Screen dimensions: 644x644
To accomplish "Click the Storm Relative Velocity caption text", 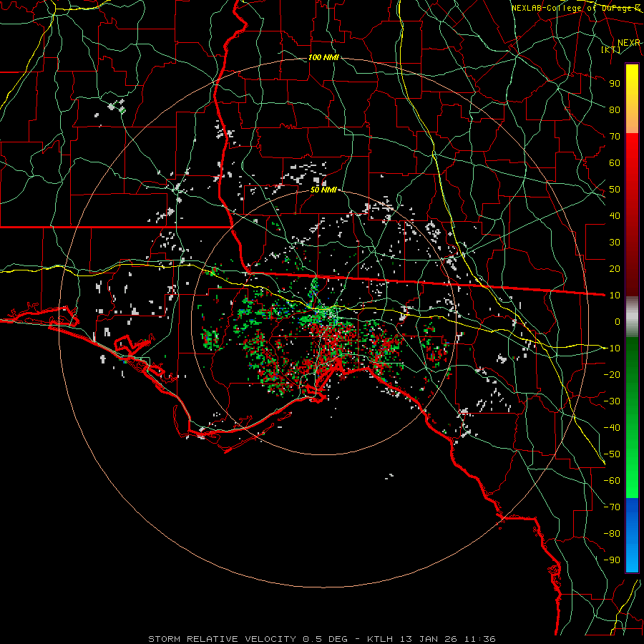I will (x=321, y=639).
